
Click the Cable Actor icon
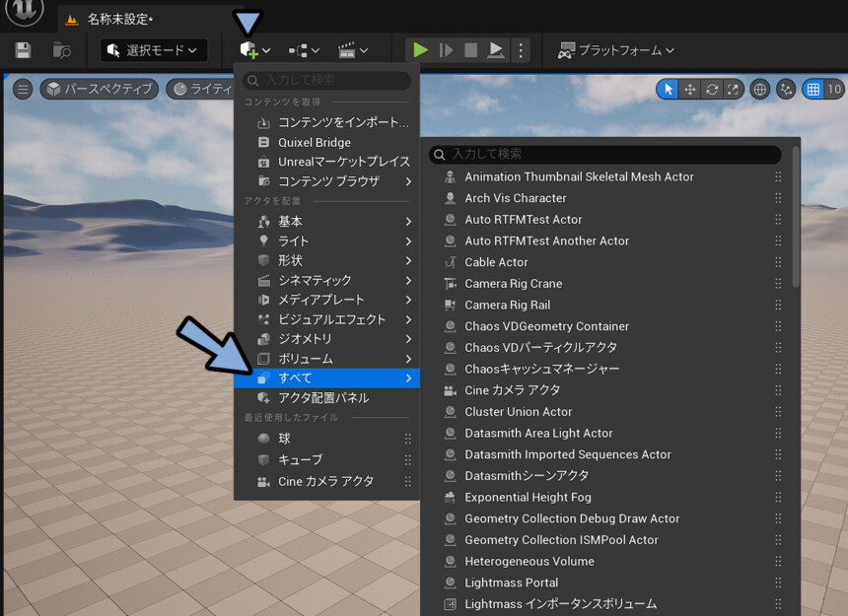[x=450, y=262]
